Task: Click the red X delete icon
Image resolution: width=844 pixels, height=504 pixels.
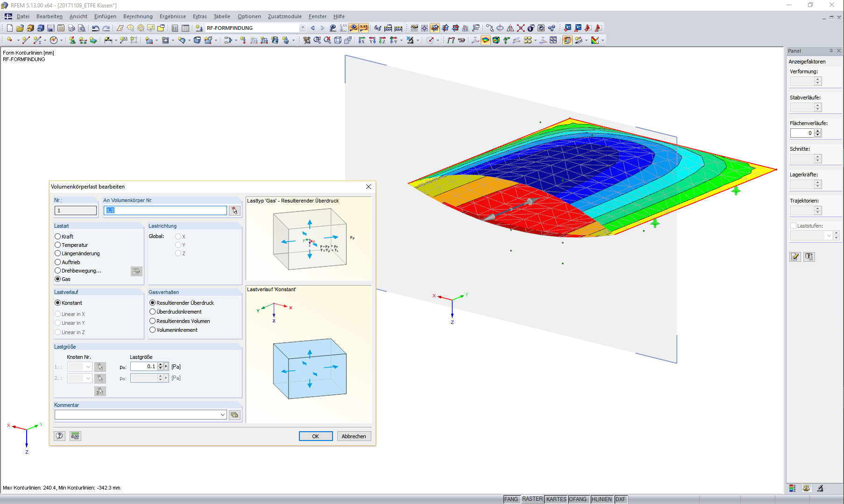Action: pos(520,28)
